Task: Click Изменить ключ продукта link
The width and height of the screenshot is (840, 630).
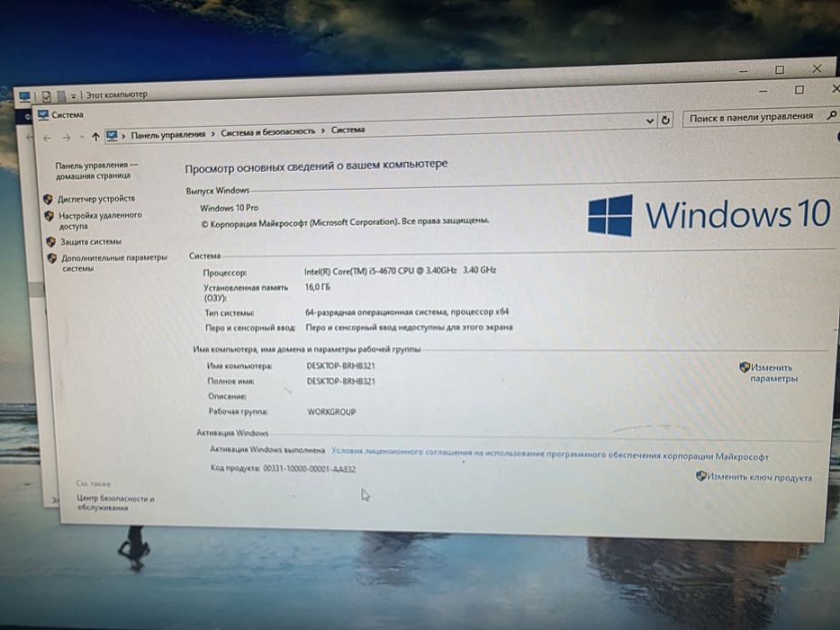Action: coord(760,477)
